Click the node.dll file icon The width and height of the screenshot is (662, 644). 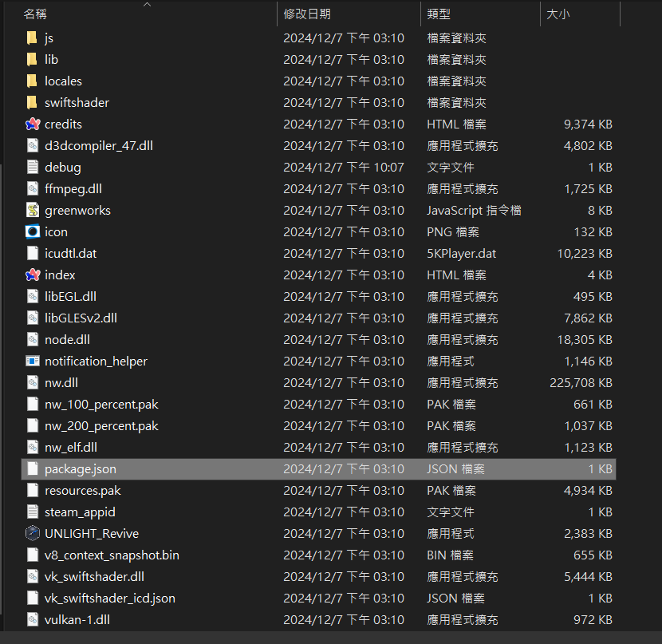click(33, 339)
